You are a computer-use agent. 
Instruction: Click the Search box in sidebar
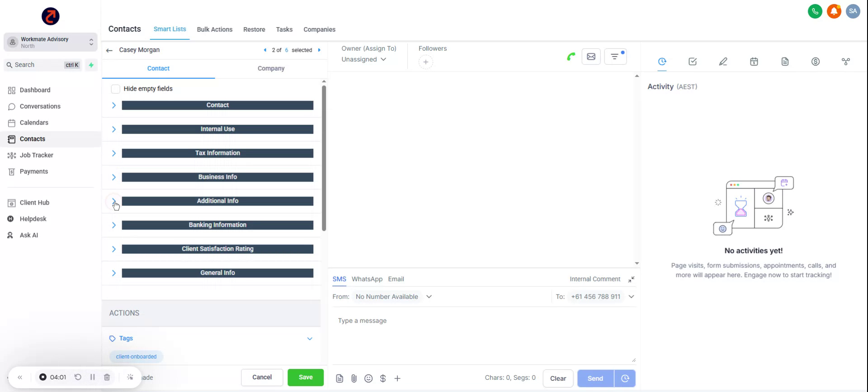43,65
